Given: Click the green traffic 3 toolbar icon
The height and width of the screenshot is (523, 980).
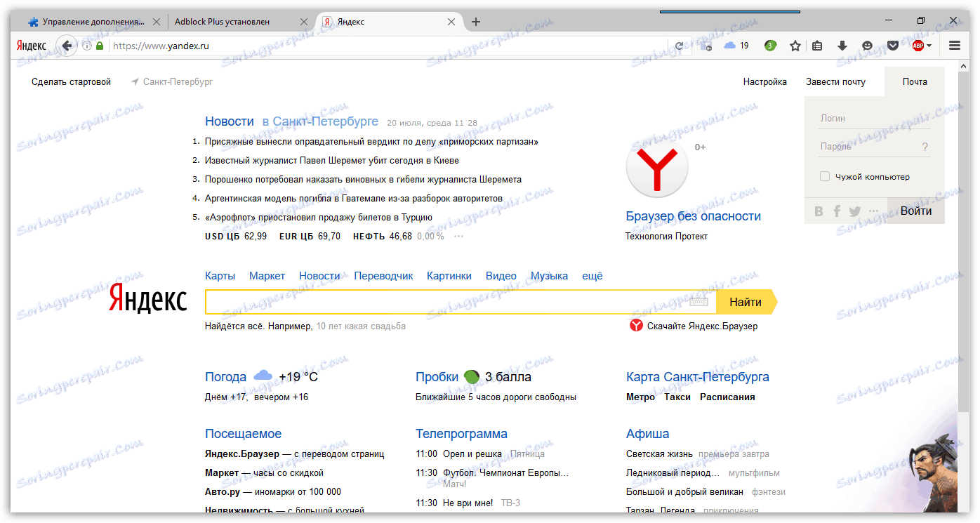Looking at the screenshot, I should [770, 46].
